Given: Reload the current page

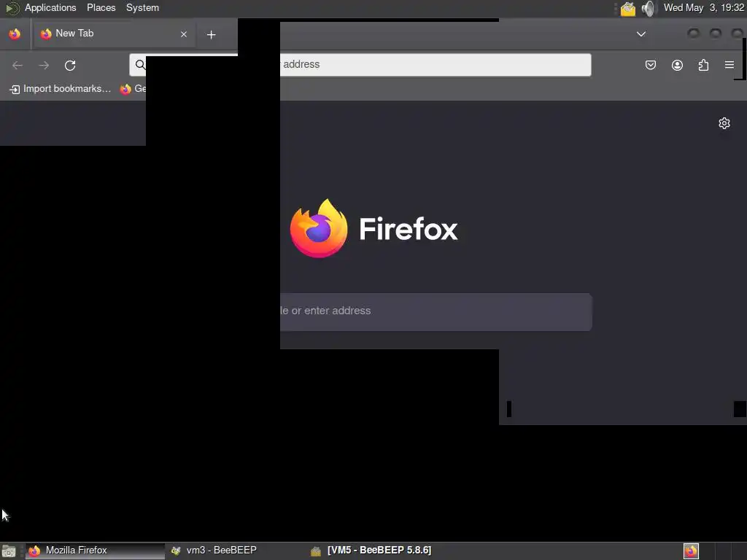Looking at the screenshot, I should coord(70,65).
